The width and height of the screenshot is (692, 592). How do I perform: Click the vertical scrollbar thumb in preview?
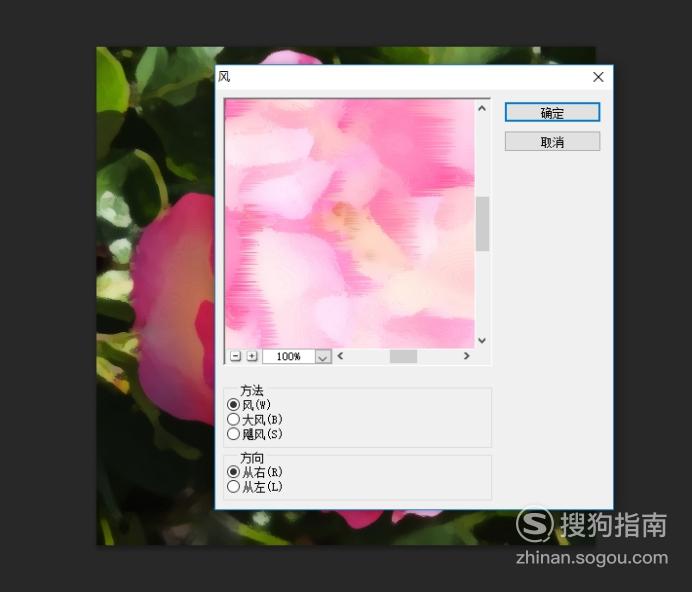click(482, 224)
